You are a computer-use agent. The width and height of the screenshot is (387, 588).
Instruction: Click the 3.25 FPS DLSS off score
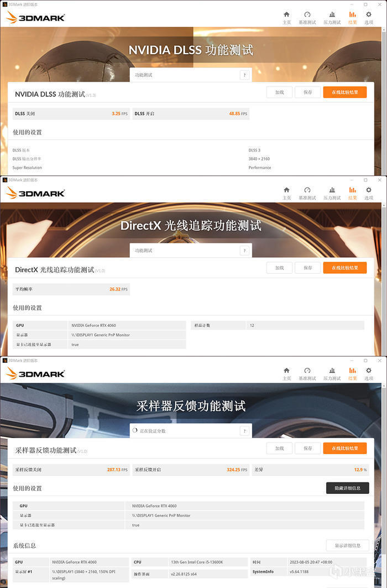click(119, 113)
